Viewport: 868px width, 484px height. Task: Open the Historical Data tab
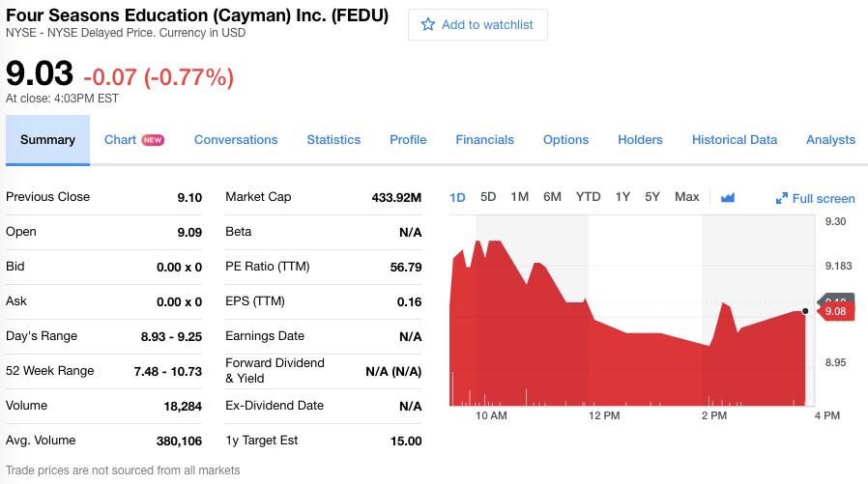tap(734, 140)
